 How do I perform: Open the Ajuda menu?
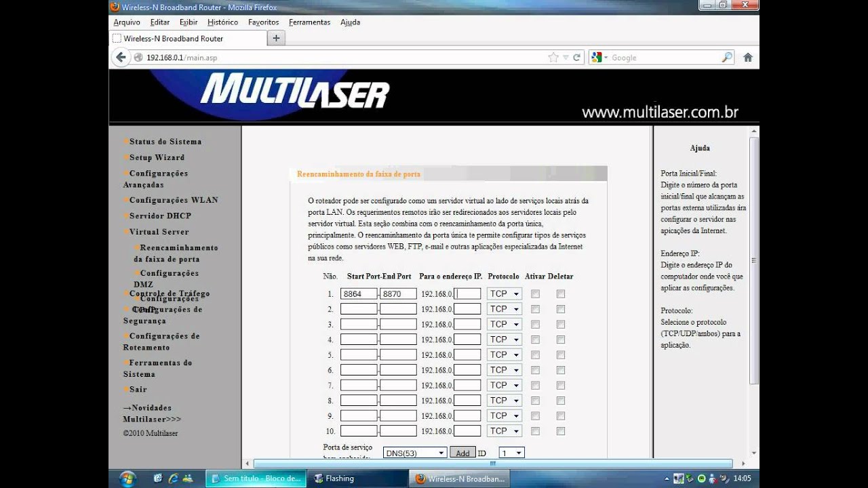tap(350, 22)
